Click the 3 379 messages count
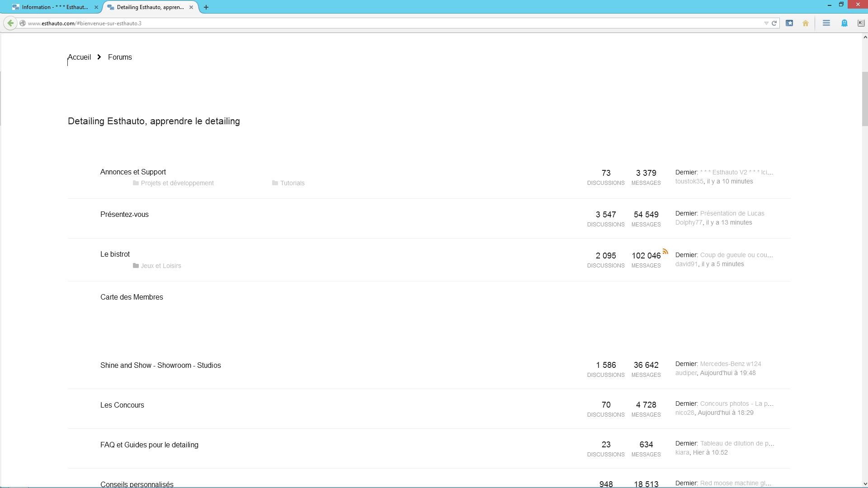 coord(646,173)
